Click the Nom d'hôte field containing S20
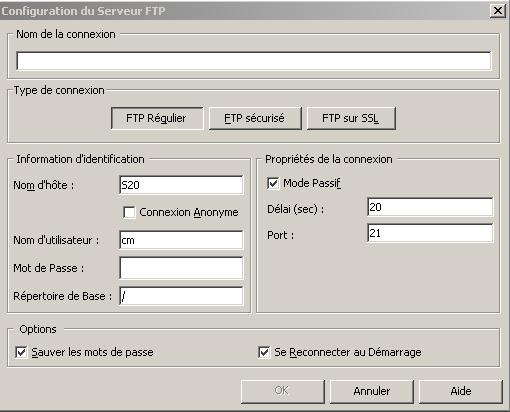 (181, 185)
